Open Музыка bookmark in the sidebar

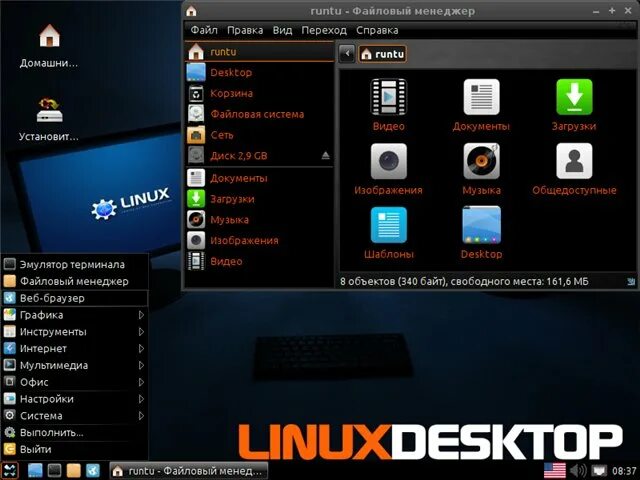[x=260, y=220]
